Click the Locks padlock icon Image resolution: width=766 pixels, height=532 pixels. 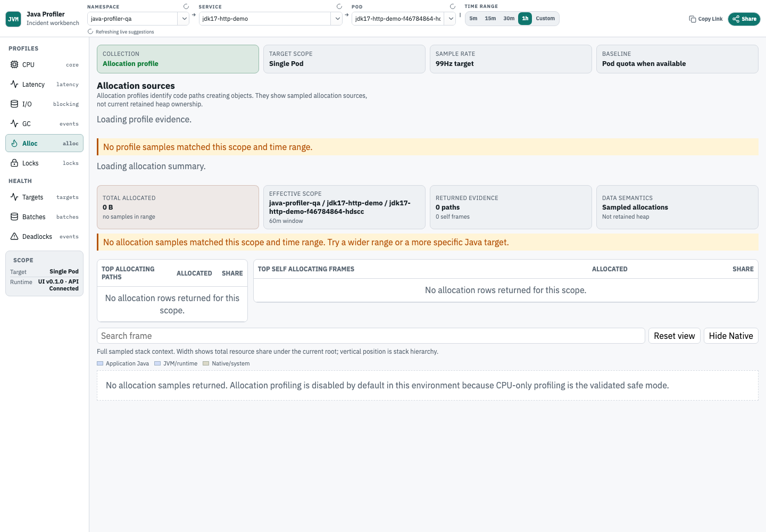tap(14, 163)
